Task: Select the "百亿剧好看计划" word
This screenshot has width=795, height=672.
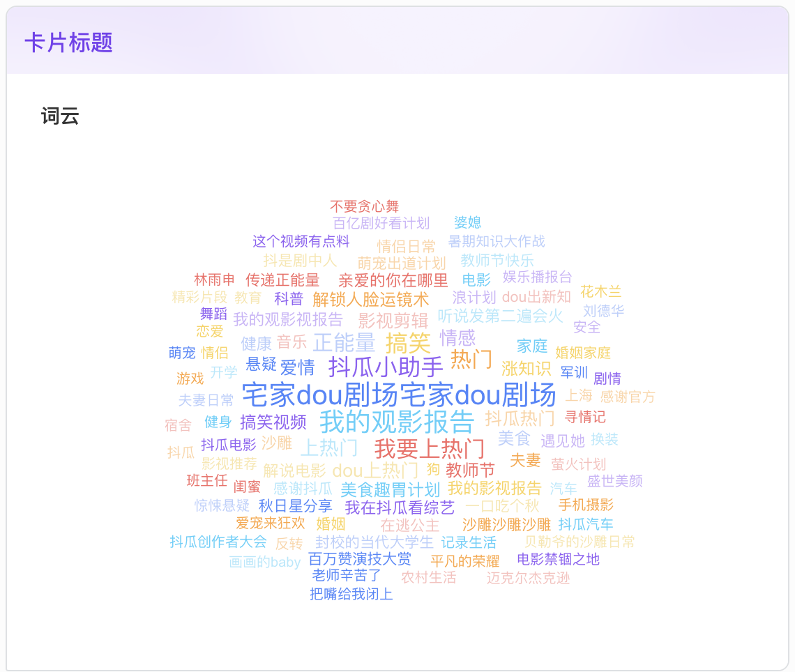Action: click(x=381, y=223)
